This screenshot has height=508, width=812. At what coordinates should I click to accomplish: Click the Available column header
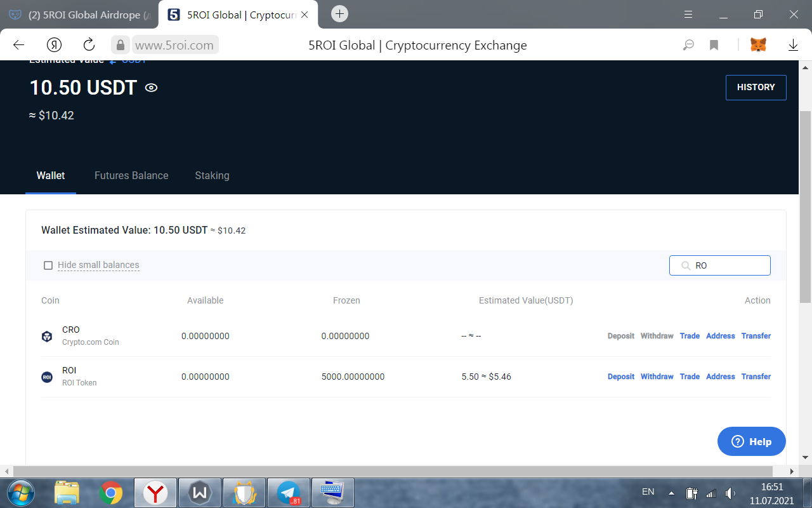[206, 300]
